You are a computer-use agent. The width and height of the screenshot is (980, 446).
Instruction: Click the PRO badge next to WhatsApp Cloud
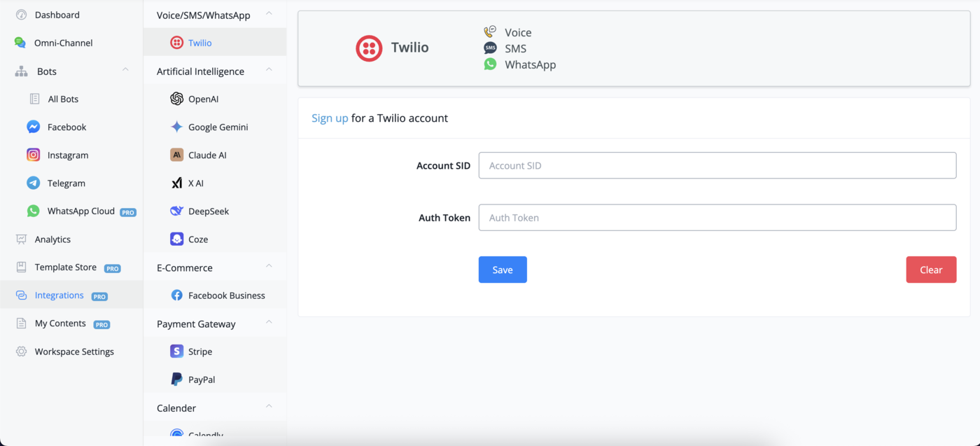point(127,212)
